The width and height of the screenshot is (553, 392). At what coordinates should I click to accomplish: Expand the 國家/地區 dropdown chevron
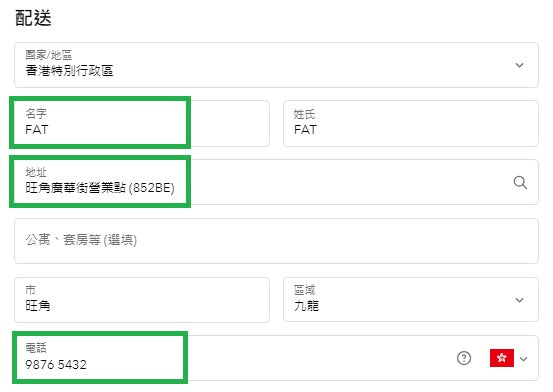point(519,65)
